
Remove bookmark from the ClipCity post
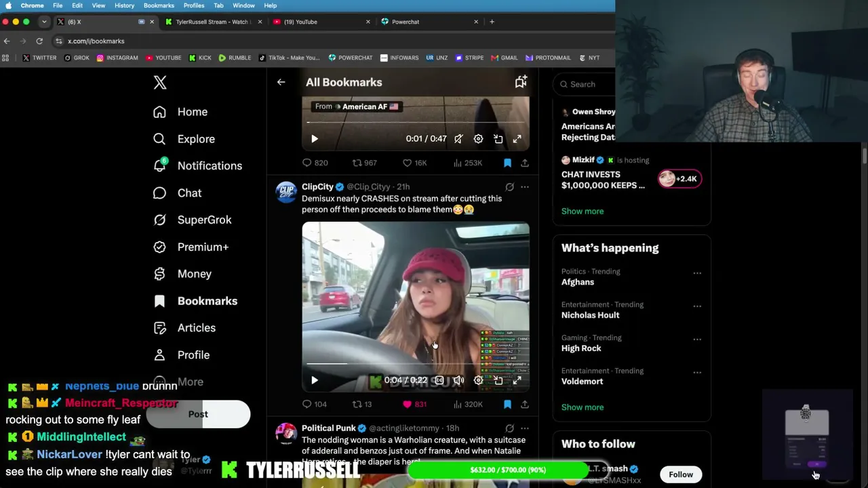coord(507,405)
